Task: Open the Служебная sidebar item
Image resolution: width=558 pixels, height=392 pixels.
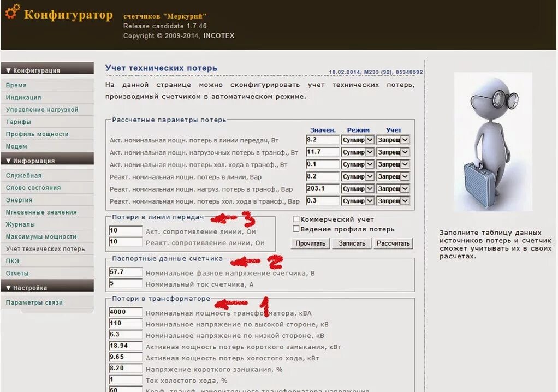Action: point(48,175)
